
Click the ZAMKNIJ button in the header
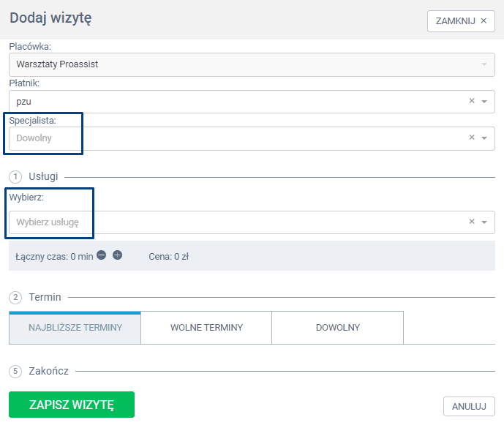coord(461,20)
